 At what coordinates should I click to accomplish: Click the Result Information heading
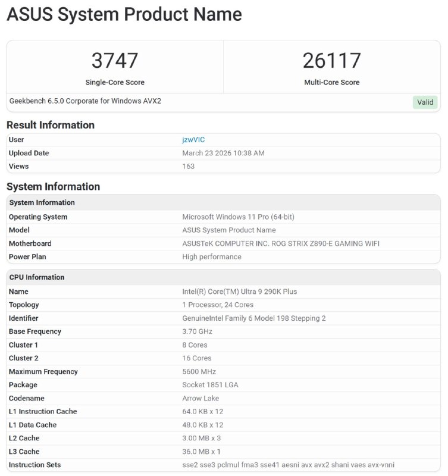51,125
